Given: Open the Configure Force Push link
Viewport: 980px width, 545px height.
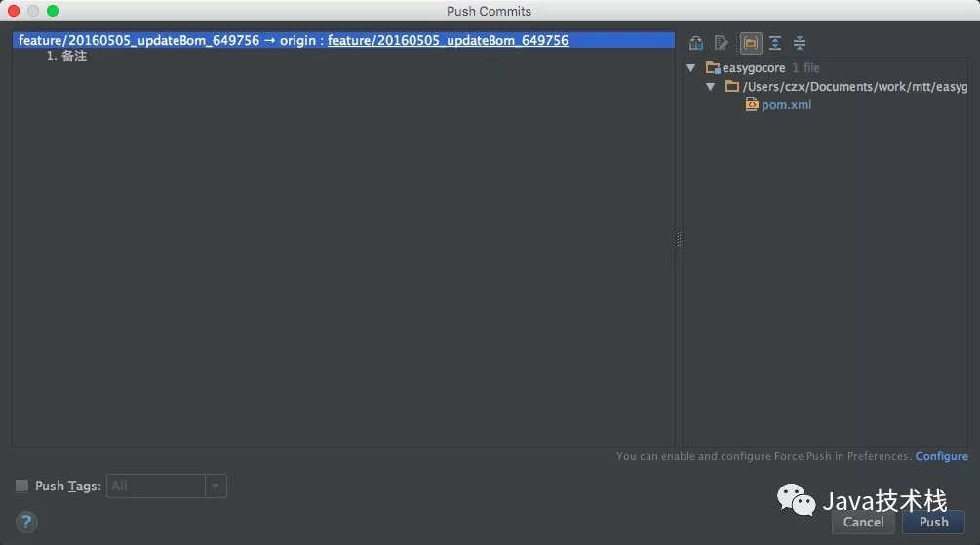Looking at the screenshot, I should click(x=941, y=456).
